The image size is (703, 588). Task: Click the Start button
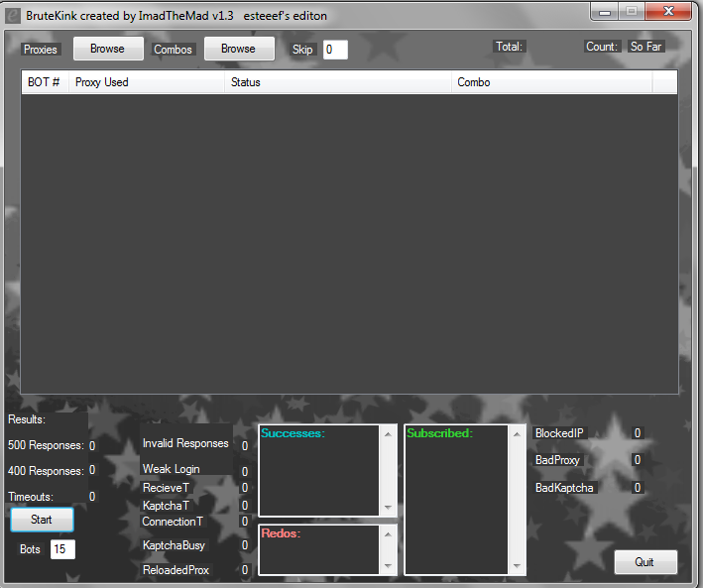[42, 520]
